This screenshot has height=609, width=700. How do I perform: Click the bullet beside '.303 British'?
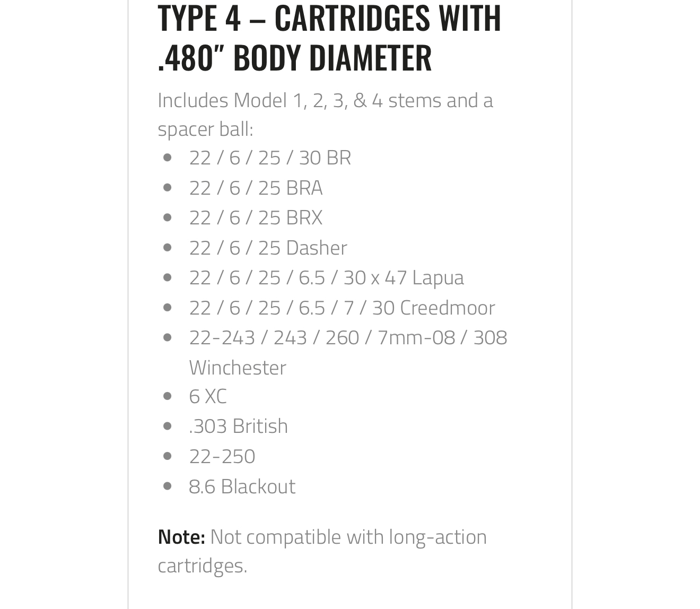[x=168, y=425]
